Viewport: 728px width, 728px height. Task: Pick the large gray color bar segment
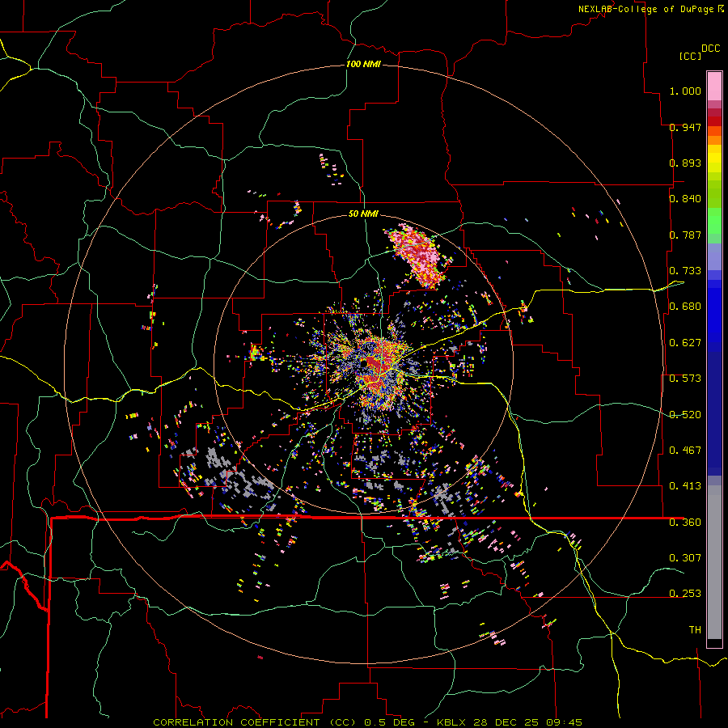tap(714, 562)
